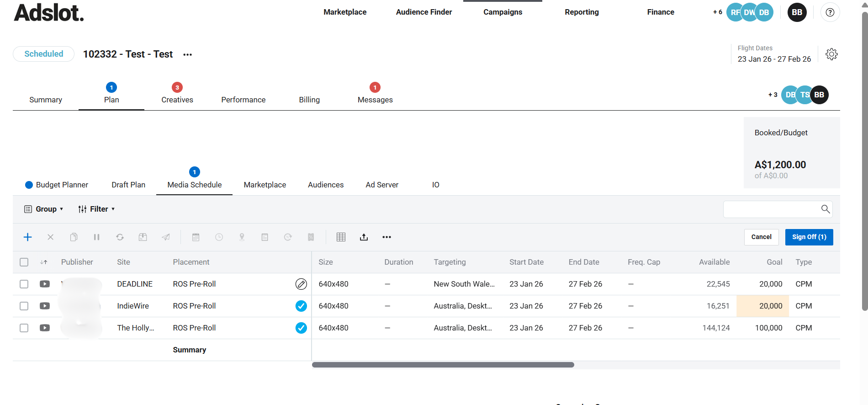The width and height of the screenshot is (868, 405).
Task: Click the horizontal table scrollbar
Action: point(443,365)
